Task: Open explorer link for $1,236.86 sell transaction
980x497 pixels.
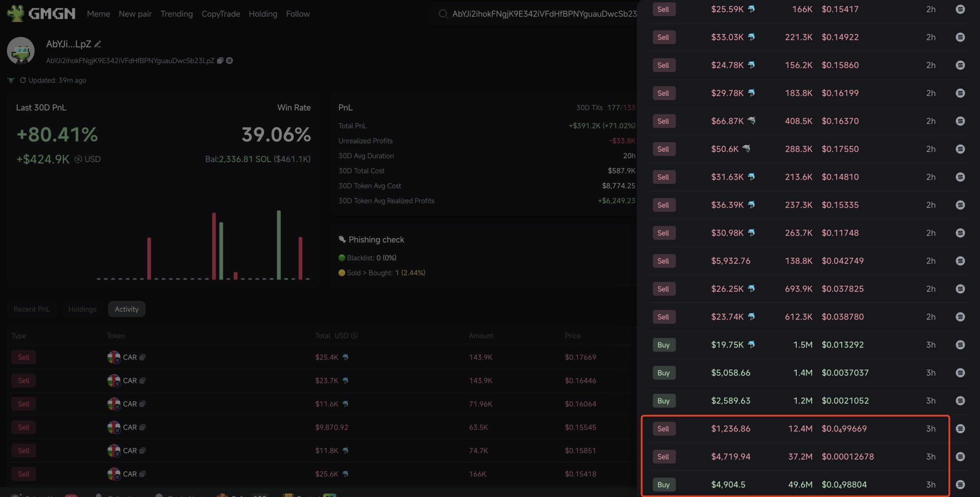Action: pos(960,428)
